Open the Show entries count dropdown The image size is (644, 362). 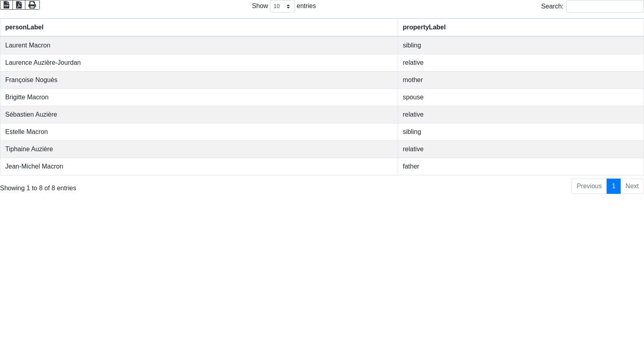coord(282,6)
